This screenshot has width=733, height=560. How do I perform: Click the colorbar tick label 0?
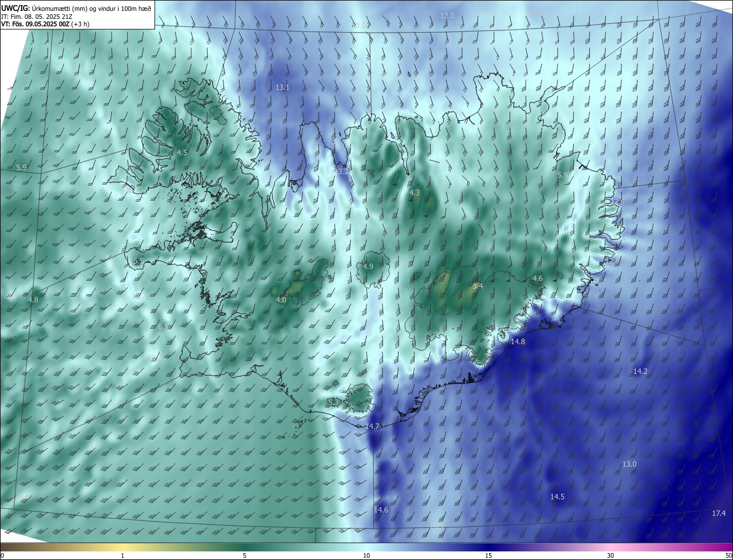point(2,555)
